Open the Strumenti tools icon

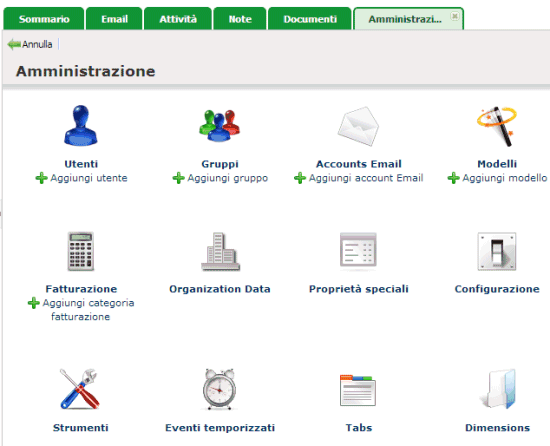point(80,389)
